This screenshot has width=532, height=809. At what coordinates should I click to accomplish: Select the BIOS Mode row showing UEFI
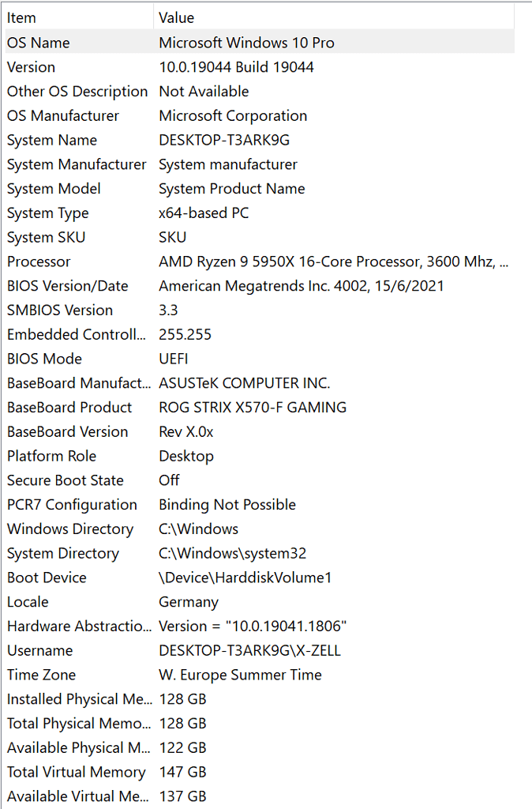[x=260, y=359]
